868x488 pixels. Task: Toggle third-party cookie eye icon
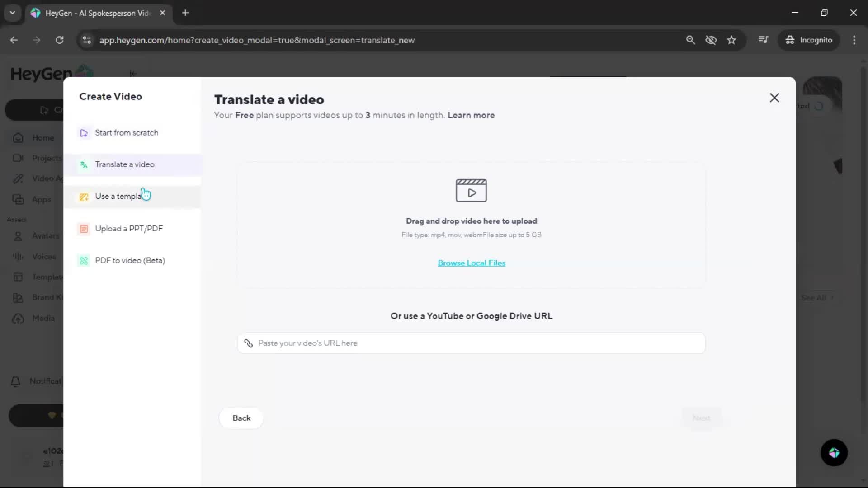click(x=711, y=40)
